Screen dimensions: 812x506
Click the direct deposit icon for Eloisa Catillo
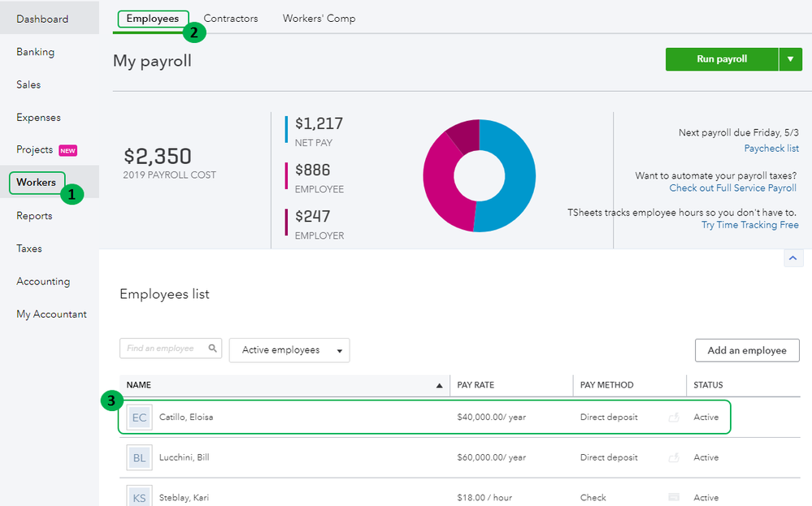[673, 417]
